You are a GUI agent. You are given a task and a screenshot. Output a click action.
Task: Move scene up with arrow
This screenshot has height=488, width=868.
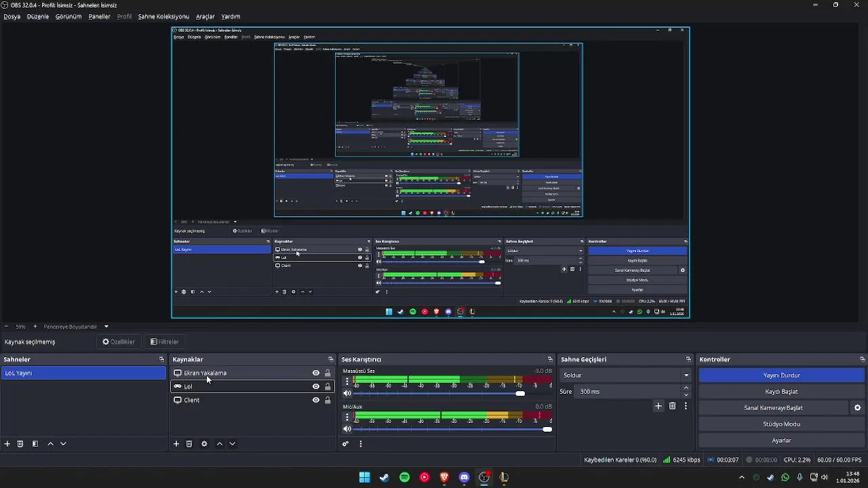(50, 444)
